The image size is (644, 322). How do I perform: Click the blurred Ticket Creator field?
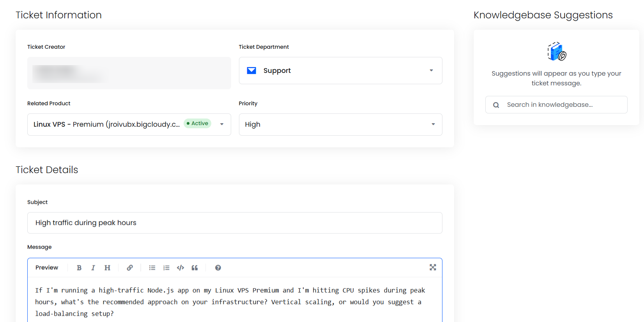coord(129,73)
